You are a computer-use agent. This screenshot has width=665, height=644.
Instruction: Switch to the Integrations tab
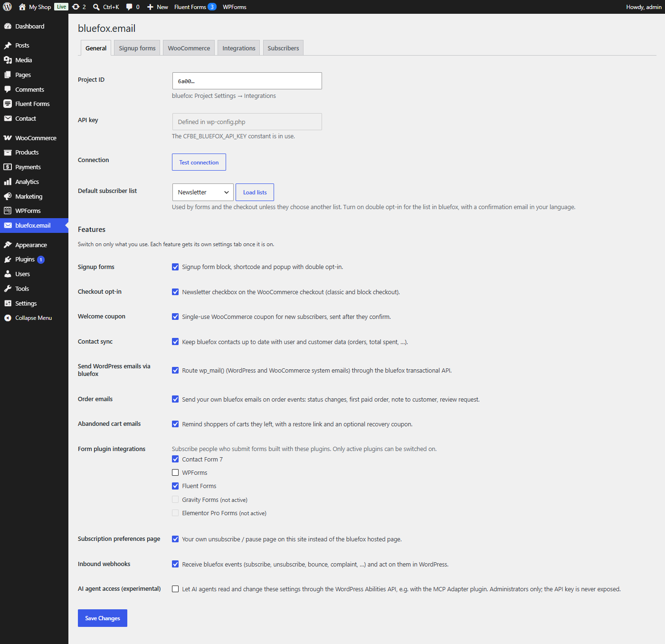239,48
